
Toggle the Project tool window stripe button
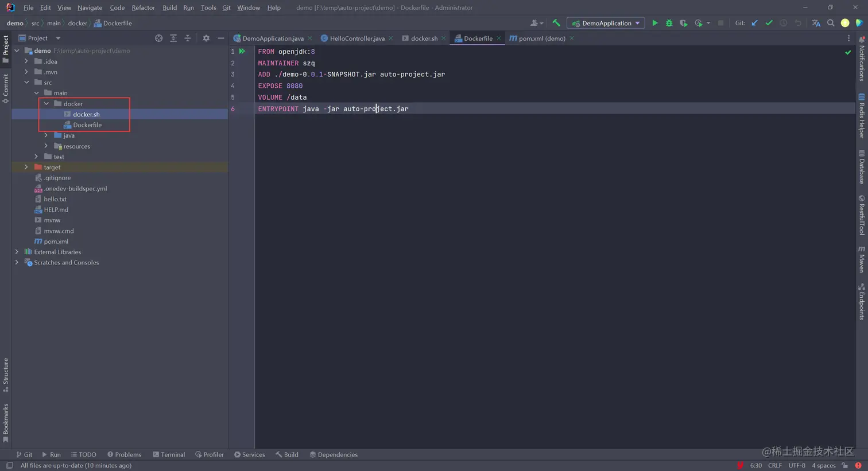(6, 49)
